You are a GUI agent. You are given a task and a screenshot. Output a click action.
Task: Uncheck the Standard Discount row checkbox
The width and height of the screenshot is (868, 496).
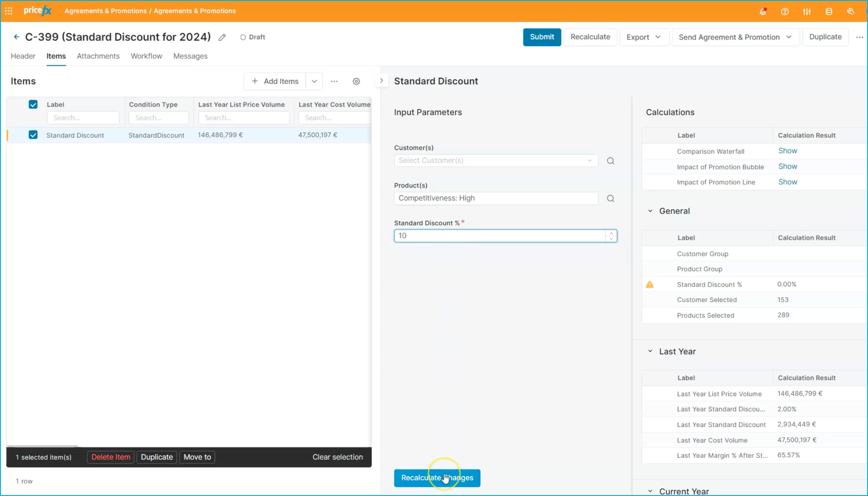point(33,135)
